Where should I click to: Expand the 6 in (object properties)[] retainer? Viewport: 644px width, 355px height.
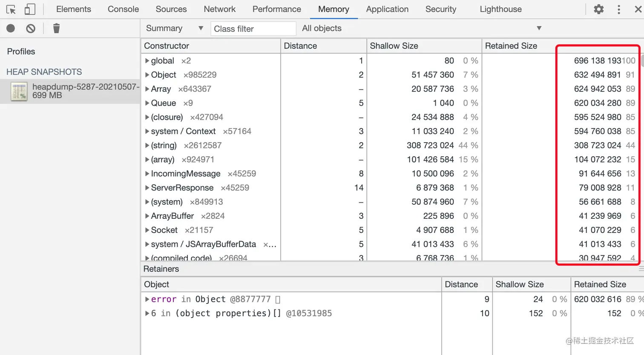[147, 313]
